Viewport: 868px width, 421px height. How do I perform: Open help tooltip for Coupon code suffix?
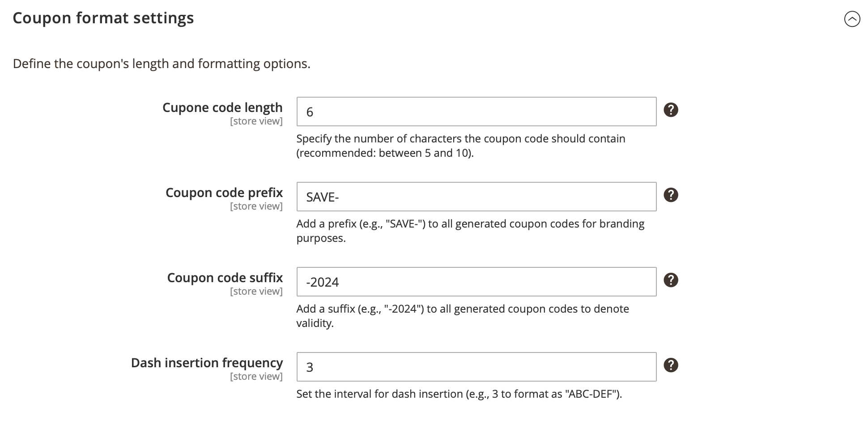tap(671, 280)
